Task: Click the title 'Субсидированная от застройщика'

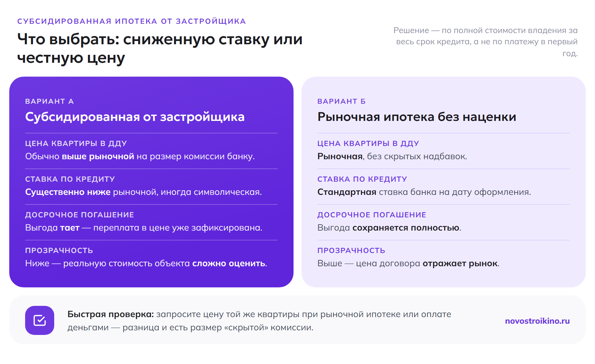Action: (x=135, y=117)
